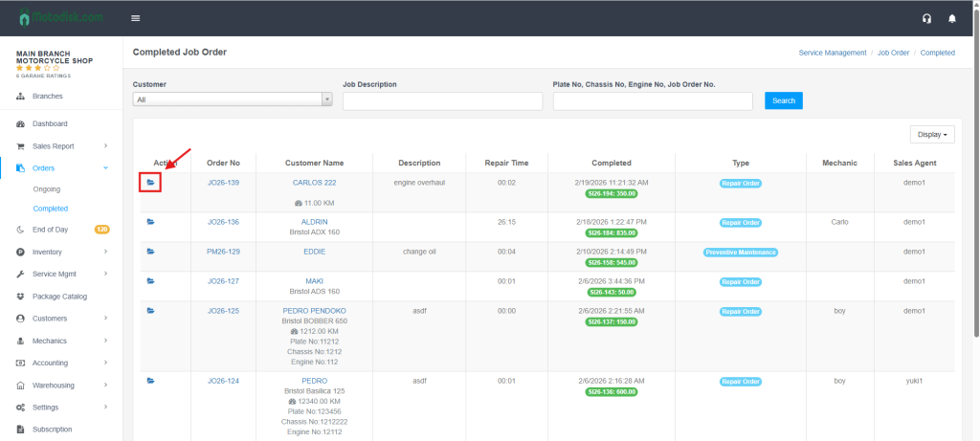This screenshot has height=441, width=980.
Task: Go to Dashboard in the sidebar
Action: pyautogui.click(x=50, y=124)
